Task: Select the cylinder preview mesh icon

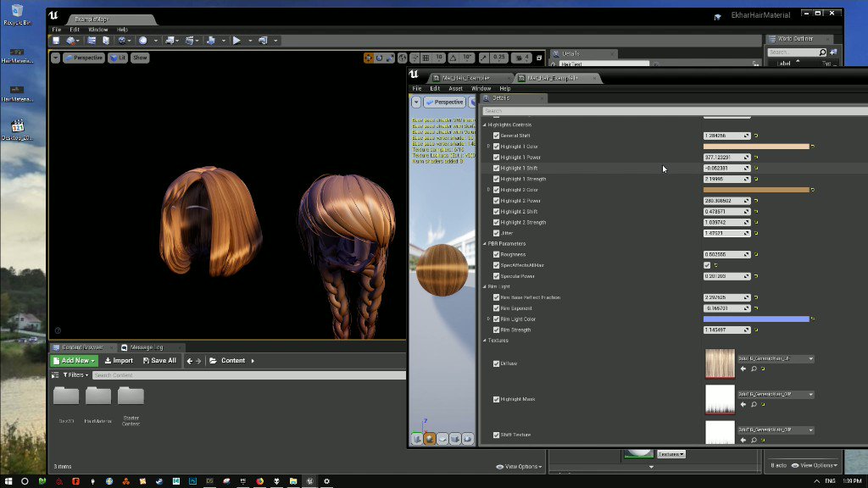Action: (417, 439)
